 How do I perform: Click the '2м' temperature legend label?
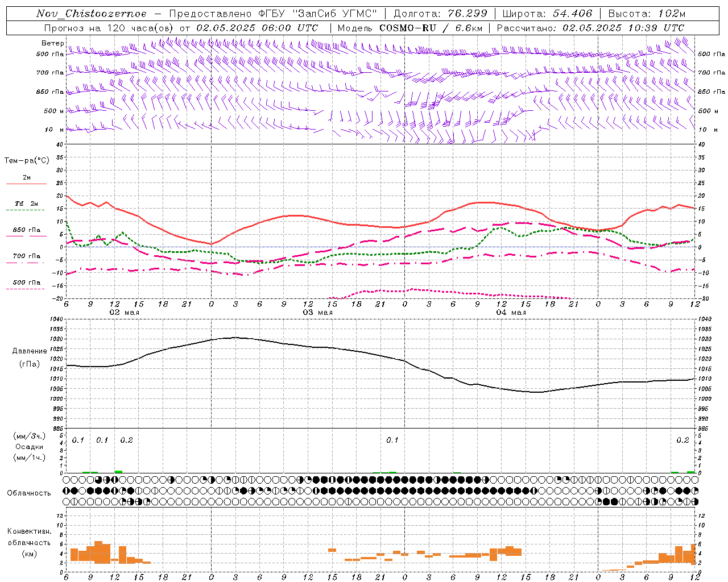click(x=27, y=177)
